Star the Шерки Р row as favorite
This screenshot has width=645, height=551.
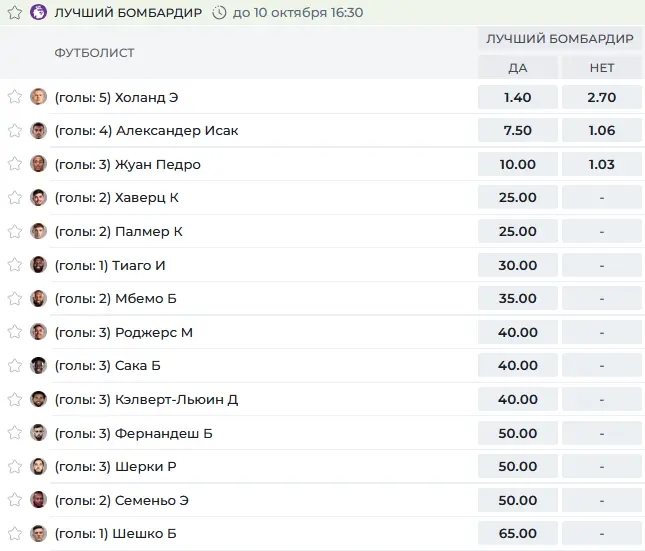[x=15, y=467]
